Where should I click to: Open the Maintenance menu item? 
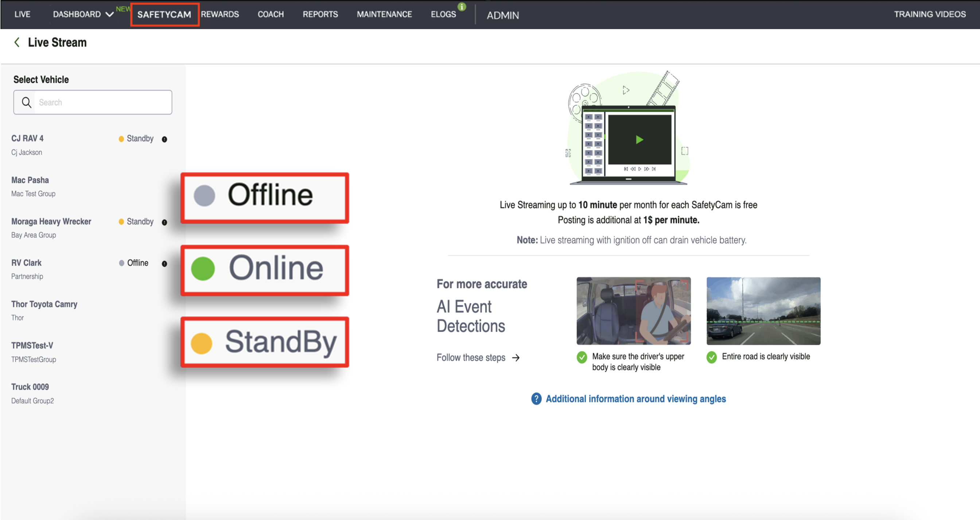(384, 15)
